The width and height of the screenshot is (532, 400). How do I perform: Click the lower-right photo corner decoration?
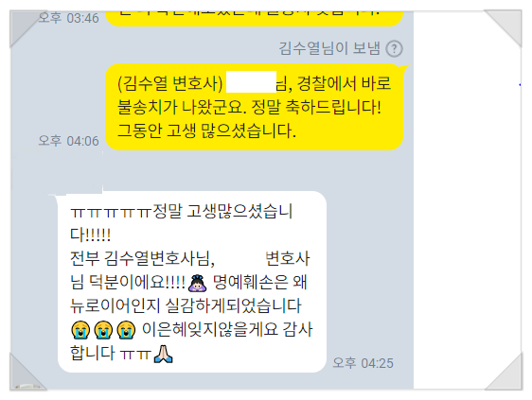coord(505,372)
